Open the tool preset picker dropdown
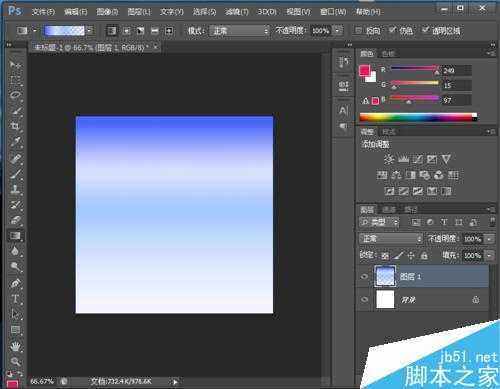Viewport: 500px width, 389px height. coord(34,31)
